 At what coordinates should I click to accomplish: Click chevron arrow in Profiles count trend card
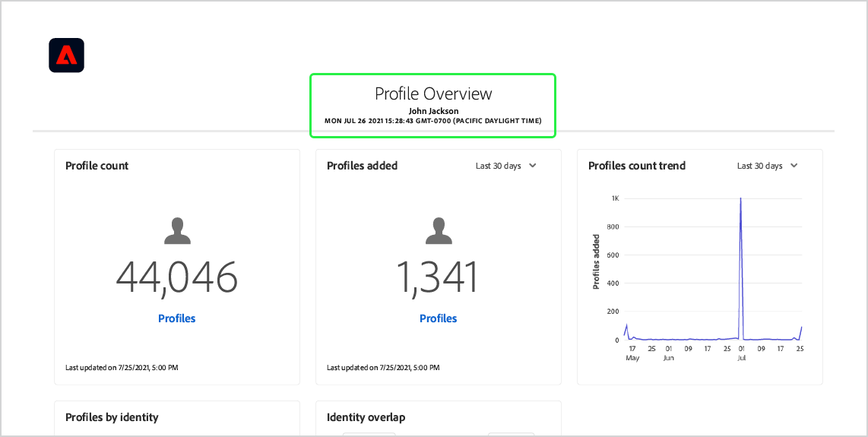794,166
